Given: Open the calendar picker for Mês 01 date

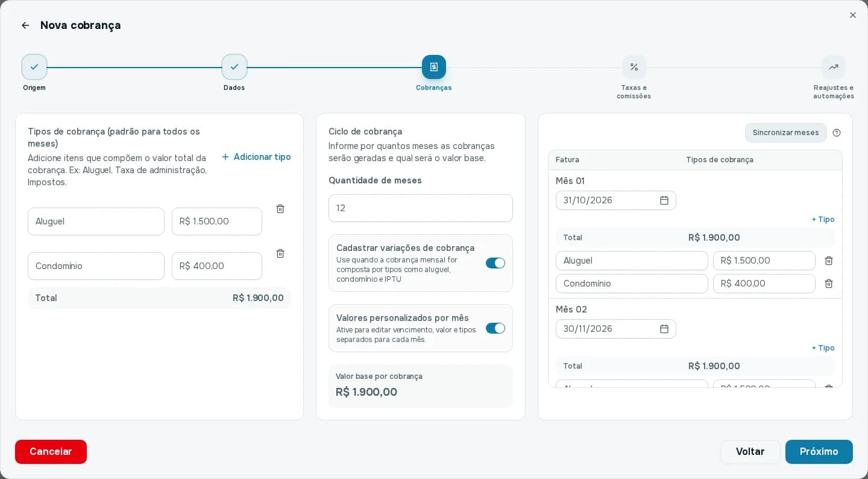Looking at the screenshot, I should tap(664, 200).
